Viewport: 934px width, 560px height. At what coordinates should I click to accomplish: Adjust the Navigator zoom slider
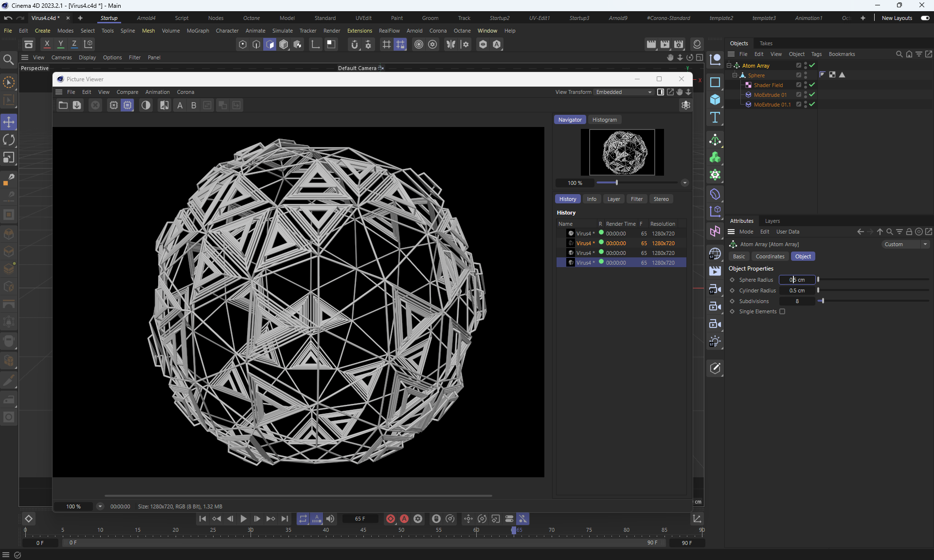616,183
